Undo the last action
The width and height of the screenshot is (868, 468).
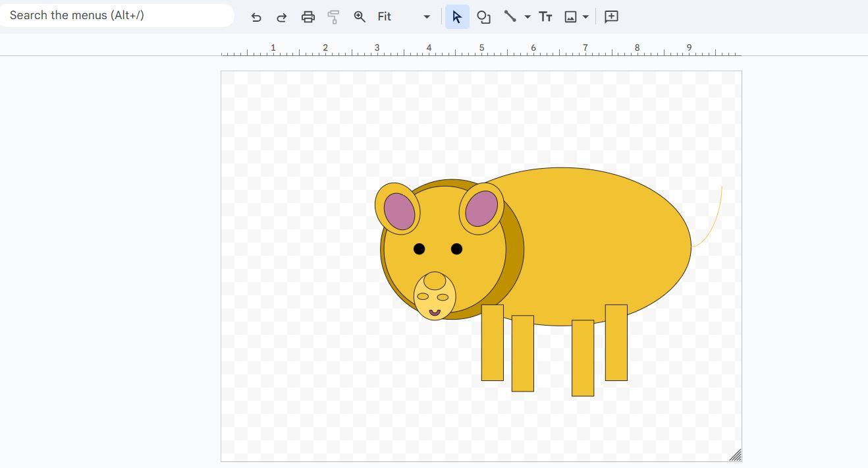pyautogui.click(x=256, y=17)
